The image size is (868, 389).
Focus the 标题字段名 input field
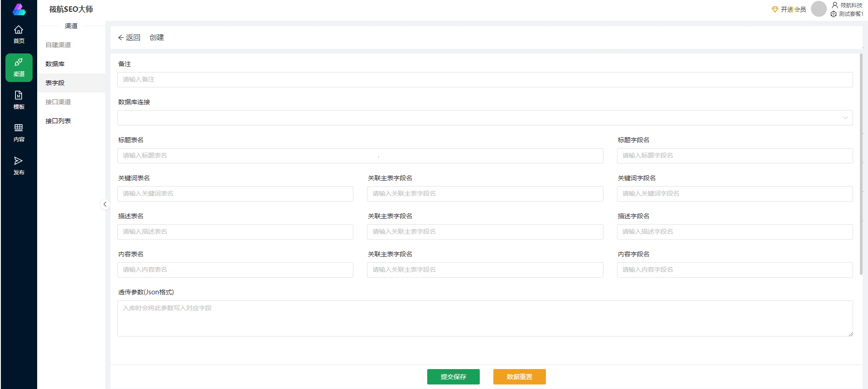[735, 156]
